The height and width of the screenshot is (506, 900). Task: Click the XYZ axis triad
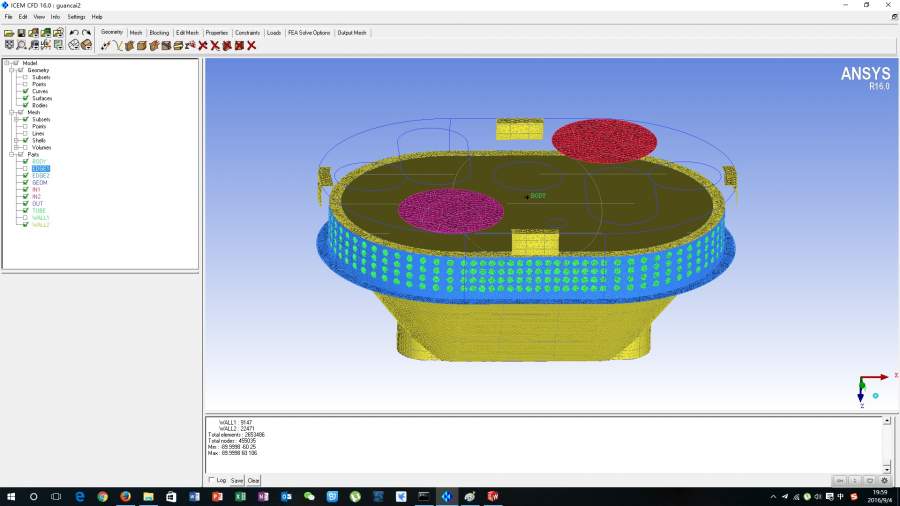point(875,390)
